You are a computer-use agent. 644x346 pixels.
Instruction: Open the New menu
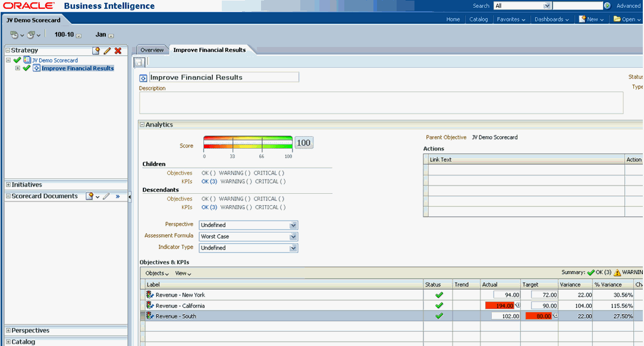pyautogui.click(x=591, y=19)
